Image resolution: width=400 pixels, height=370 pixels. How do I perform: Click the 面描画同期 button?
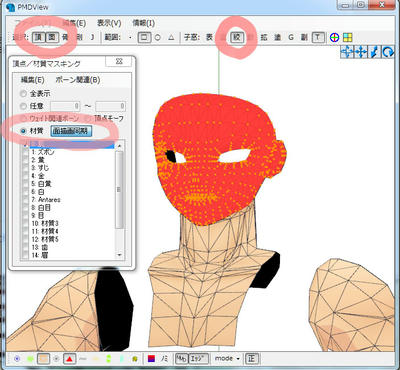point(71,131)
